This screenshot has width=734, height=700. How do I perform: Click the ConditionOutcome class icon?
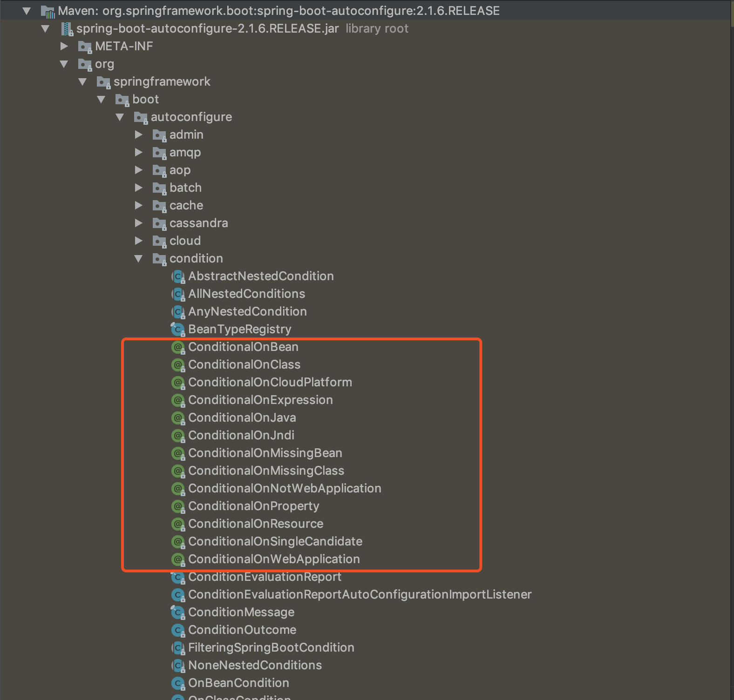178,631
